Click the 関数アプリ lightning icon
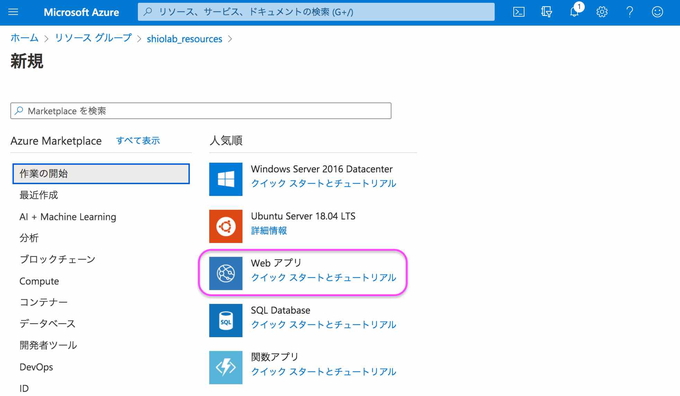The width and height of the screenshot is (680, 396). tap(226, 367)
